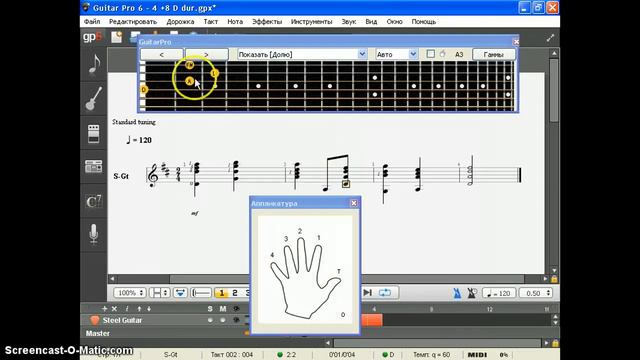Toggle the count-in metronome icon
Image resolution: width=640 pixels, height=360 pixels.
click(x=472, y=293)
